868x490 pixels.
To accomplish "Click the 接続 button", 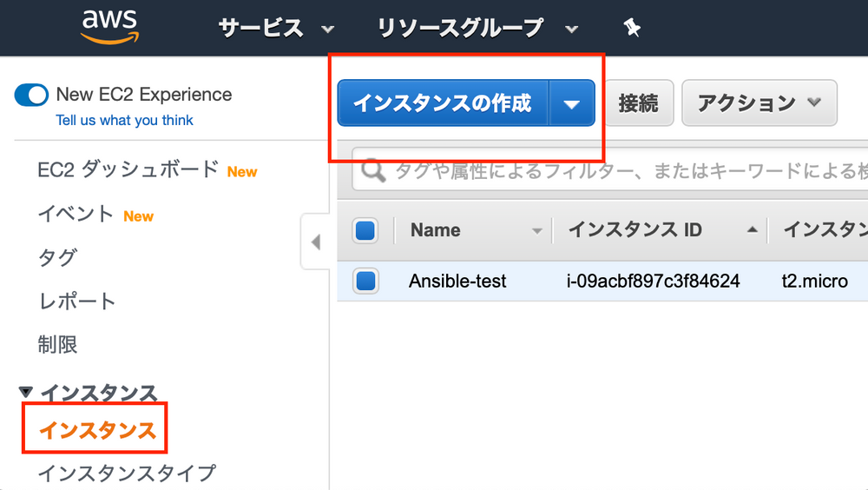I will (639, 103).
